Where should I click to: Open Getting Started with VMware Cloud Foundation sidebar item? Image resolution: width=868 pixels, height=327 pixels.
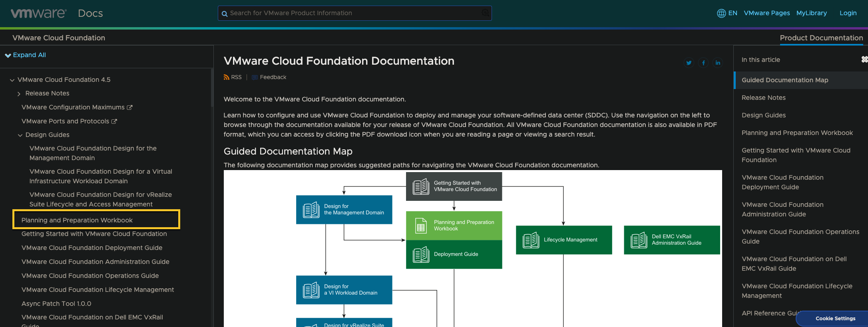94,234
